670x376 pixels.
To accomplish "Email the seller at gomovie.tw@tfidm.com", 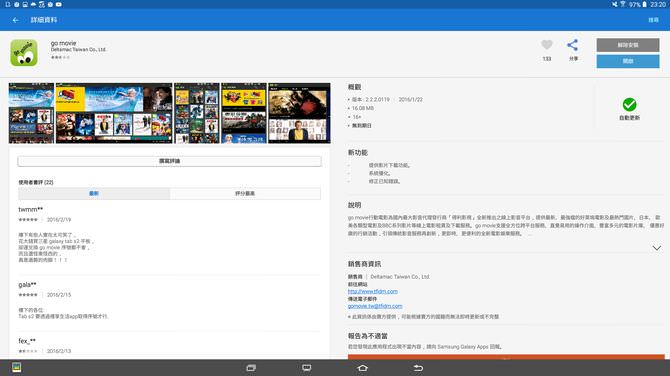I will click(x=375, y=306).
